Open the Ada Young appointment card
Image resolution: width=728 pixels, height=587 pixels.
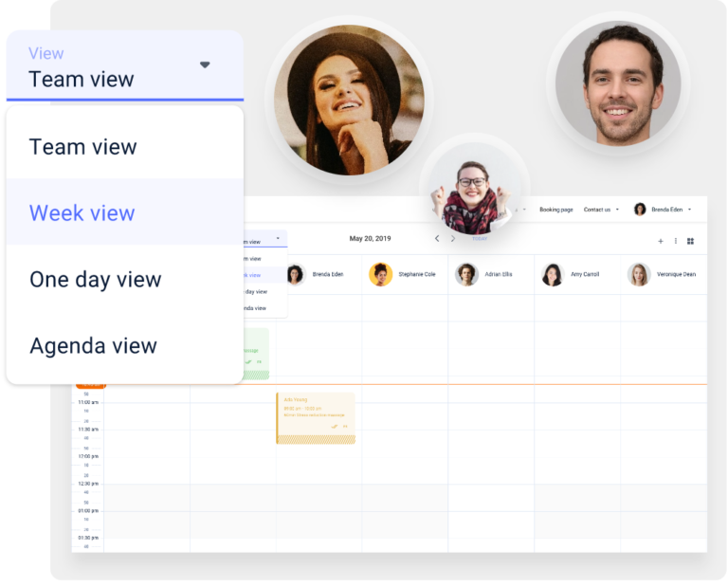click(x=316, y=418)
